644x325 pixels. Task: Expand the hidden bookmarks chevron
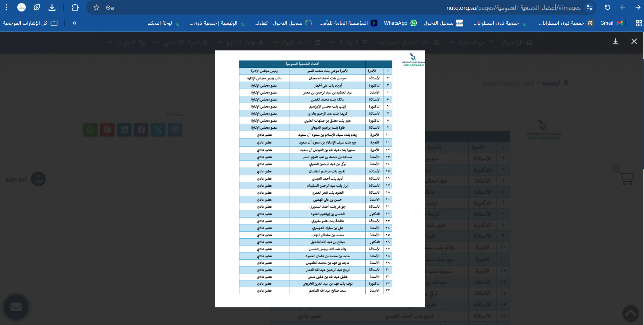click(x=75, y=23)
